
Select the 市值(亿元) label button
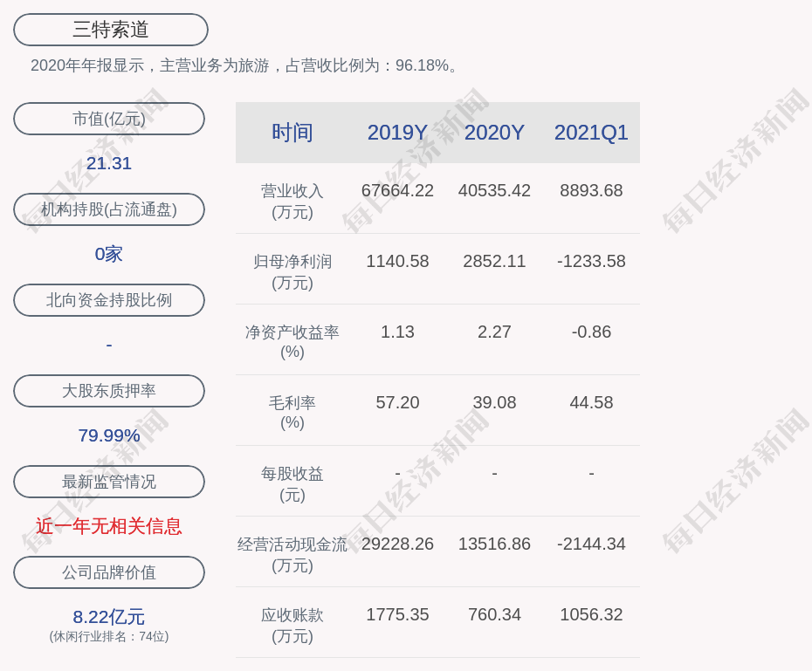pyautogui.click(x=109, y=119)
